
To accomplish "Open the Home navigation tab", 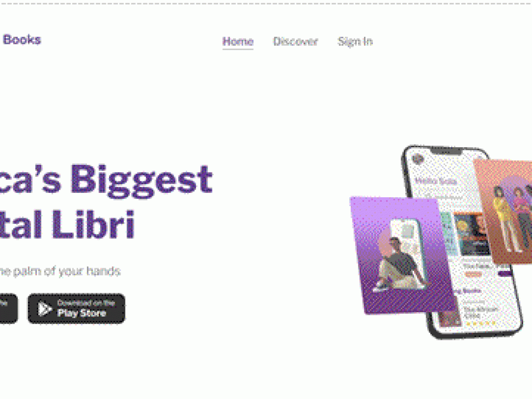I will (238, 42).
